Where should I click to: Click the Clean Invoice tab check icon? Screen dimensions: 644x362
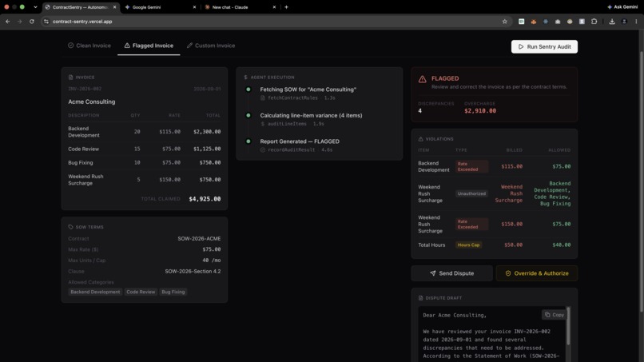click(70, 46)
